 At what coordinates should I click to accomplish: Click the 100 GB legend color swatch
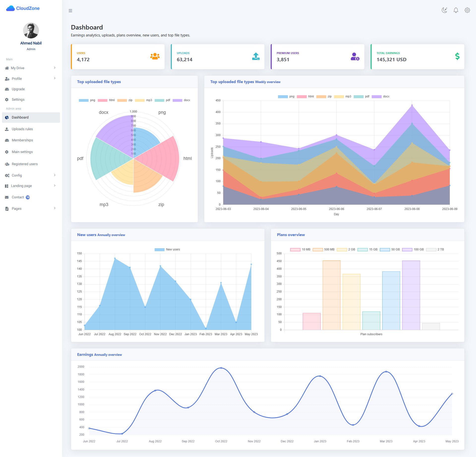tap(407, 249)
